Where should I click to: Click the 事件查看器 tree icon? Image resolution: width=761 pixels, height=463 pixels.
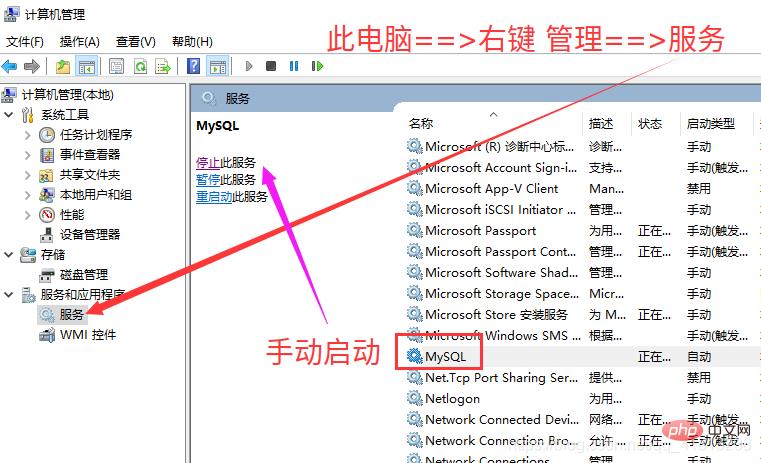[x=47, y=155]
